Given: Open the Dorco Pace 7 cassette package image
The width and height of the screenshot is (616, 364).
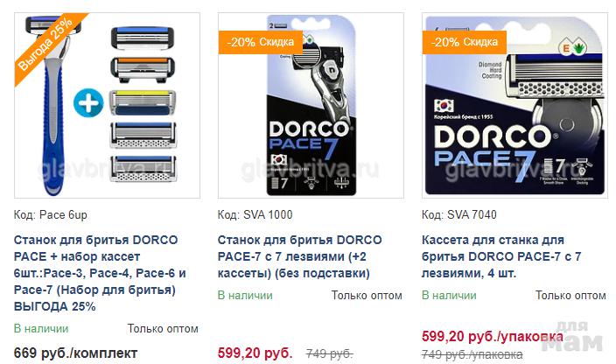Looking at the screenshot, I should pyautogui.click(x=514, y=105).
